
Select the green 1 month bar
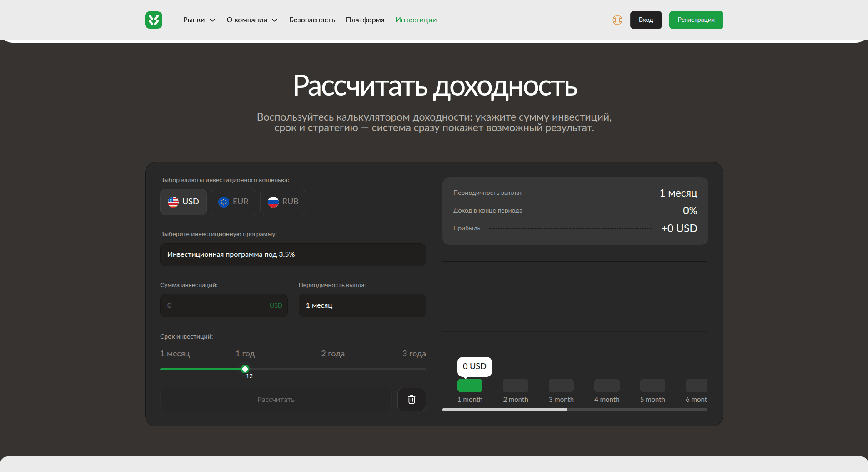470,386
